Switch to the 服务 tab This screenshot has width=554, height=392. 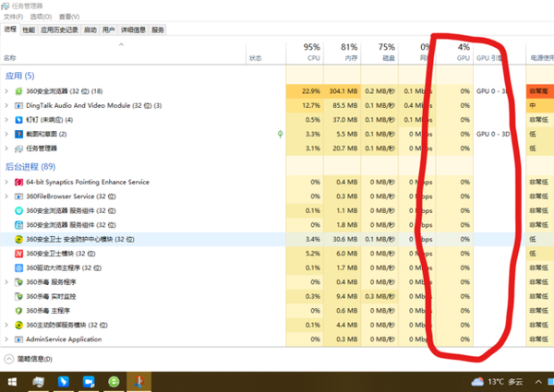(x=158, y=30)
